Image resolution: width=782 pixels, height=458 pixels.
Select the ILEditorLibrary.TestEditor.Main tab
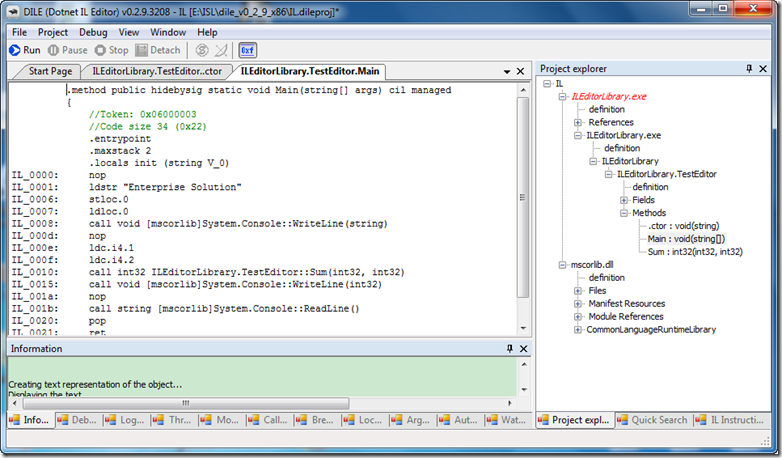pyautogui.click(x=310, y=71)
